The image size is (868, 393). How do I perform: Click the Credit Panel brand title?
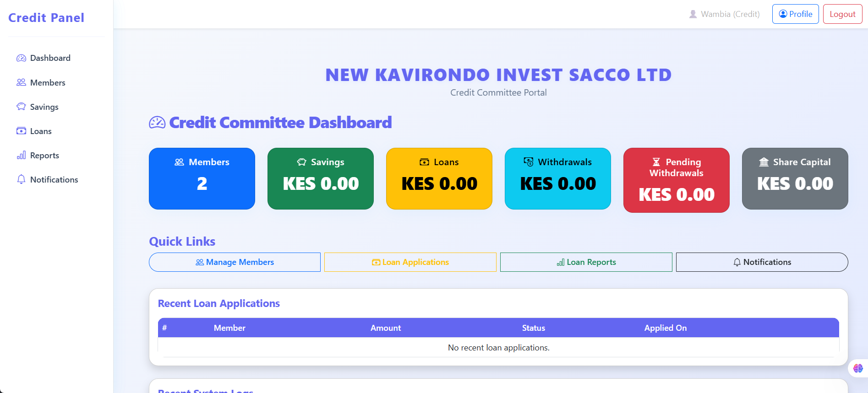click(46, 17)
